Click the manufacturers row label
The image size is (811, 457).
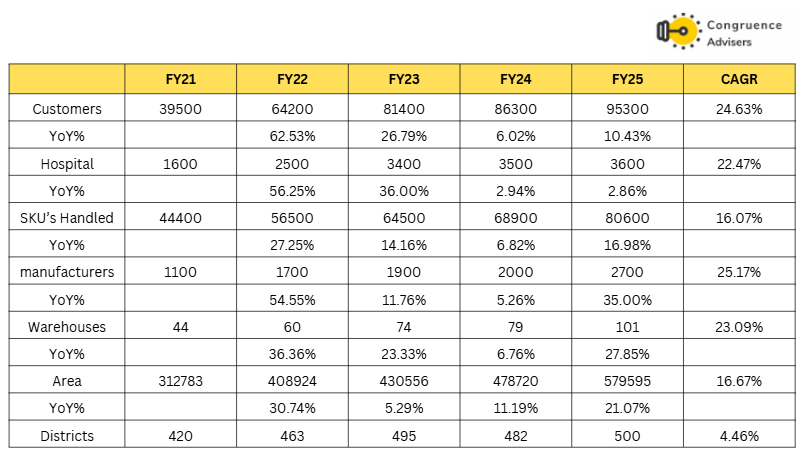click(x=67, y=272)
